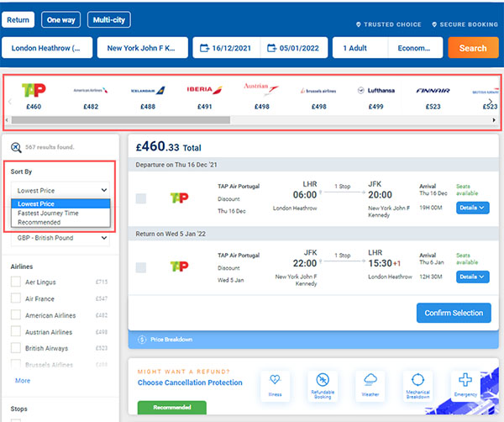Expand Details for the outbound flight
Viewport: 504px width, 422px height.
pos(471,208)
